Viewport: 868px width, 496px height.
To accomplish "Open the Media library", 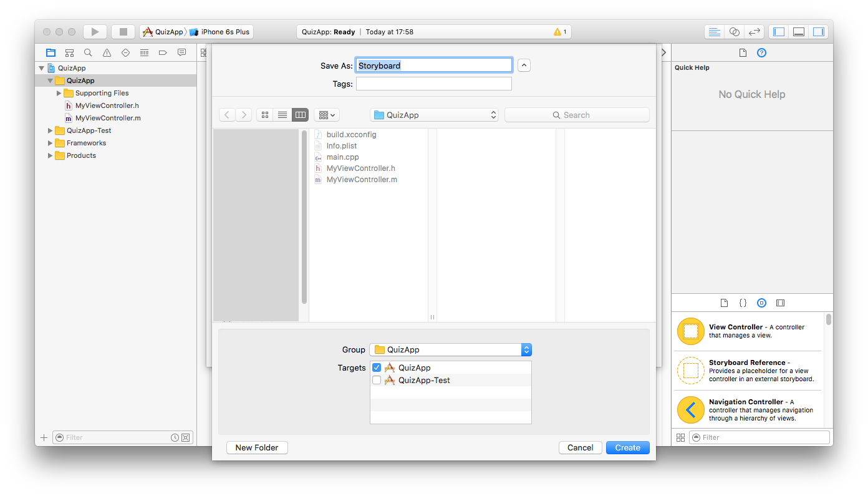I will click(780, 303).
